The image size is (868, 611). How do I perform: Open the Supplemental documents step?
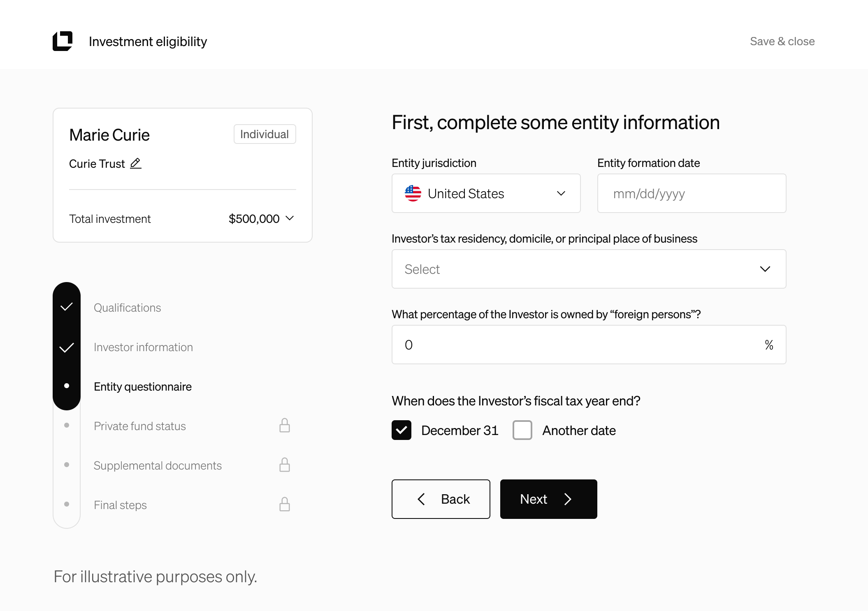click(158, 465)
